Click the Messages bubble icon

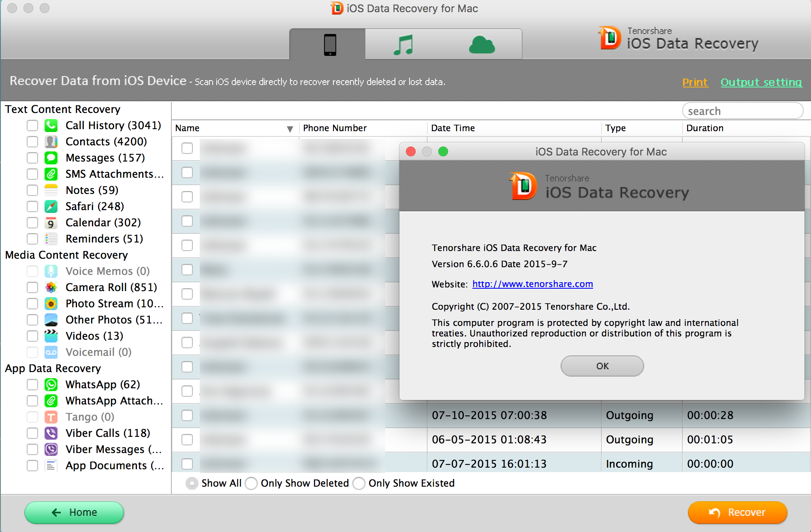pos(51,158)
